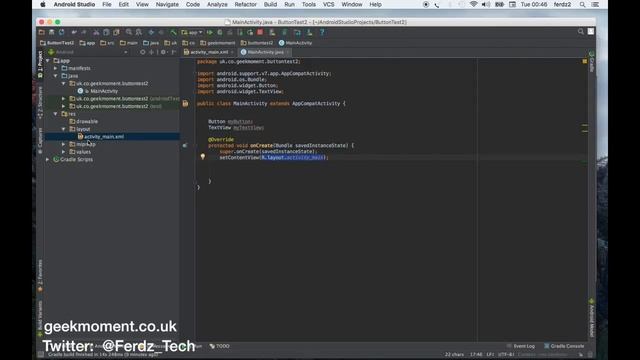Click the Search Everywhere magnifier icon
This screenshot has height=360, width=640.
point(580,32)
